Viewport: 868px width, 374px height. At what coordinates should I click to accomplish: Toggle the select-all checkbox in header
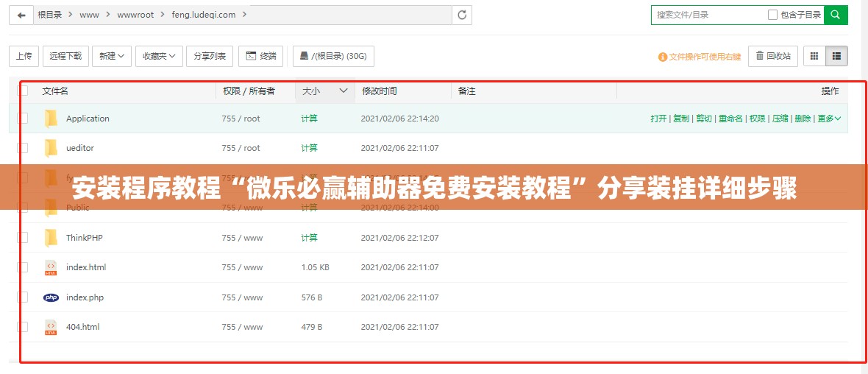(x=23, y=91)
